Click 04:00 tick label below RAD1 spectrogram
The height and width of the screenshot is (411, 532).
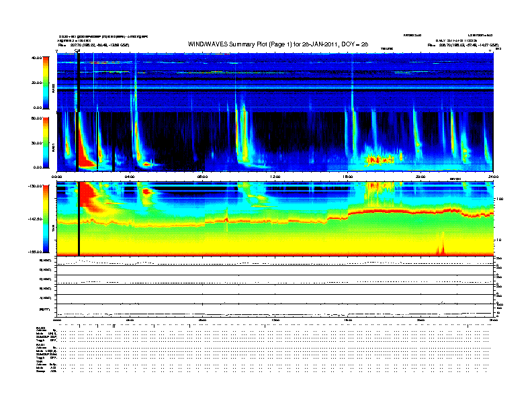click(x=130, y=177)
